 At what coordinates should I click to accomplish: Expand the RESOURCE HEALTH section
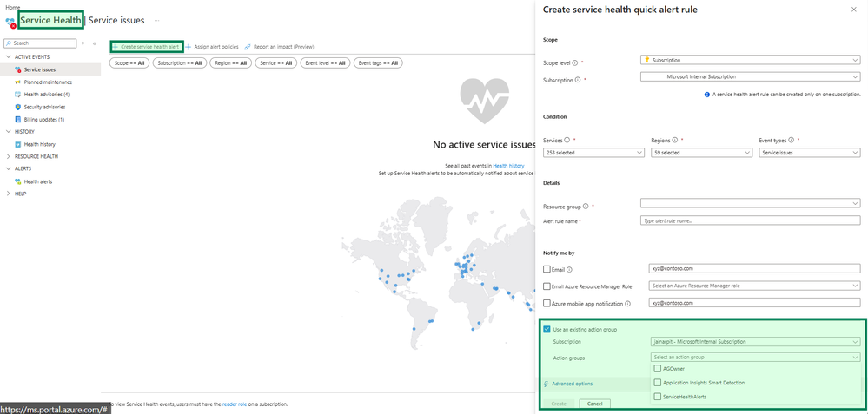tap(8, 156)
